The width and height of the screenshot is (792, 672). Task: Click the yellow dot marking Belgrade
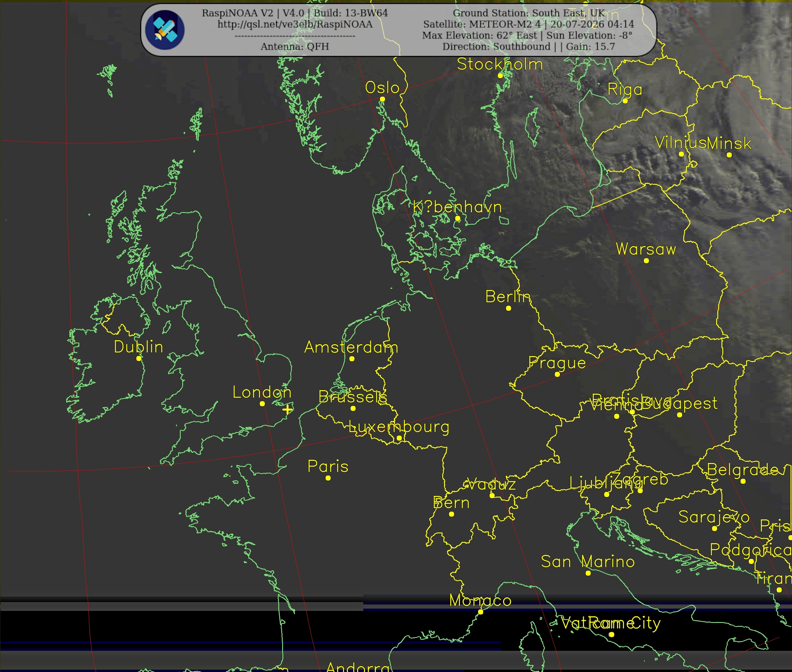tap(743, 481)
